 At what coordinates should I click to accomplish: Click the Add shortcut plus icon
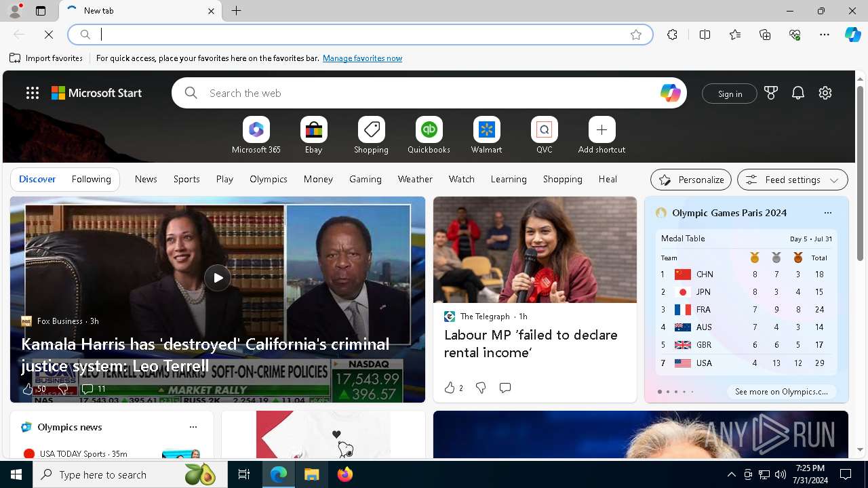pyautogui.click(x=601, y=129)
